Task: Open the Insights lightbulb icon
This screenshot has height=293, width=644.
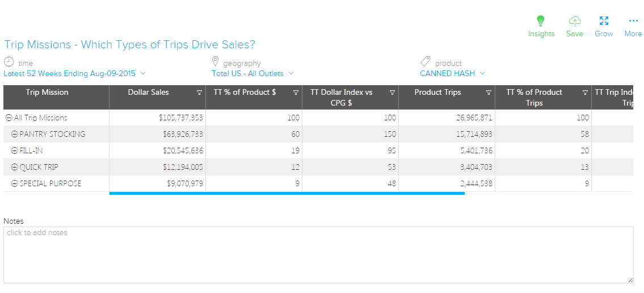Action: coord(541,21)
